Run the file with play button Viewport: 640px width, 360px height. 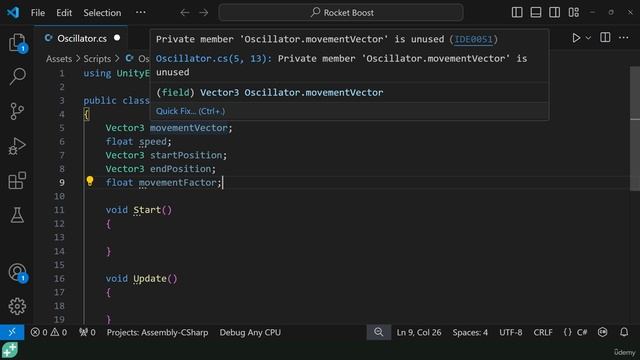click(x=576, y=38)
